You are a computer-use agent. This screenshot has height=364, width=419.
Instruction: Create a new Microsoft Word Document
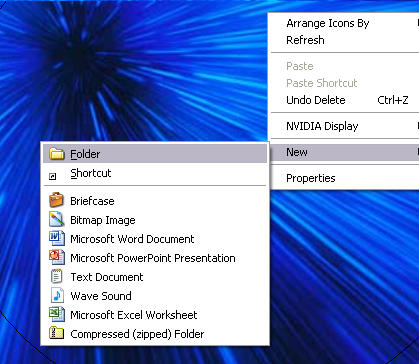[155, 239]
